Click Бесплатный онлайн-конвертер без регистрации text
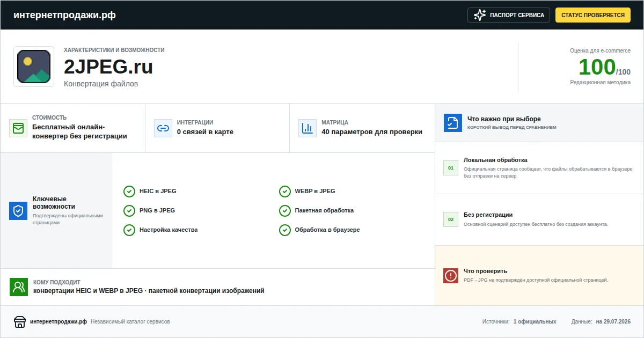644x338 pixels. click(79, 131)
